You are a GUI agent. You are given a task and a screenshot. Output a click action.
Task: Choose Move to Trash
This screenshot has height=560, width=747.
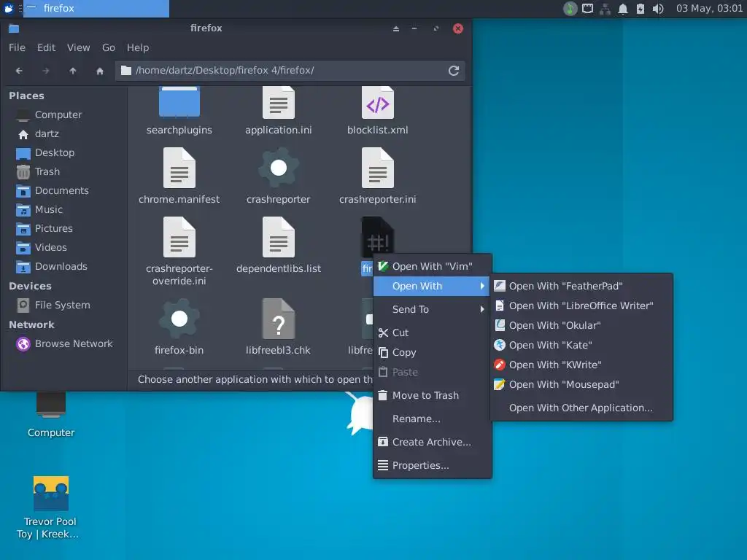[x=432, y=396]
